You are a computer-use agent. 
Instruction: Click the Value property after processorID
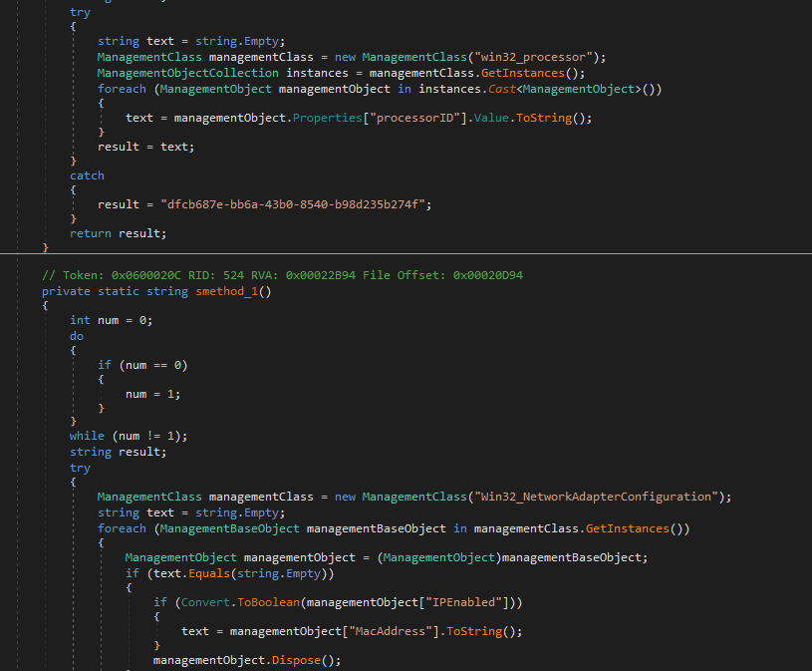coord(491,118)
